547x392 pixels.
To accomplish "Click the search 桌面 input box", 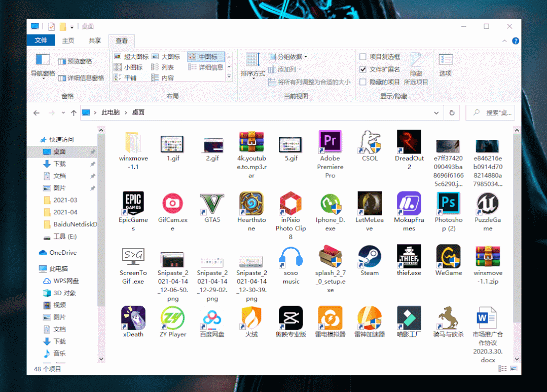I will (491, 112).
